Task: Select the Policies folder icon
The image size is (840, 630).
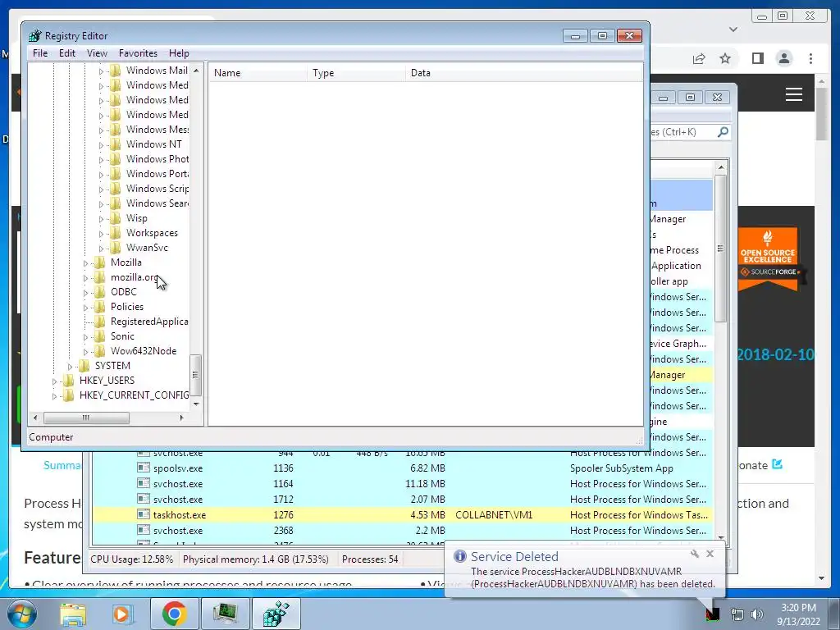Action: click(x=99, y=307)
